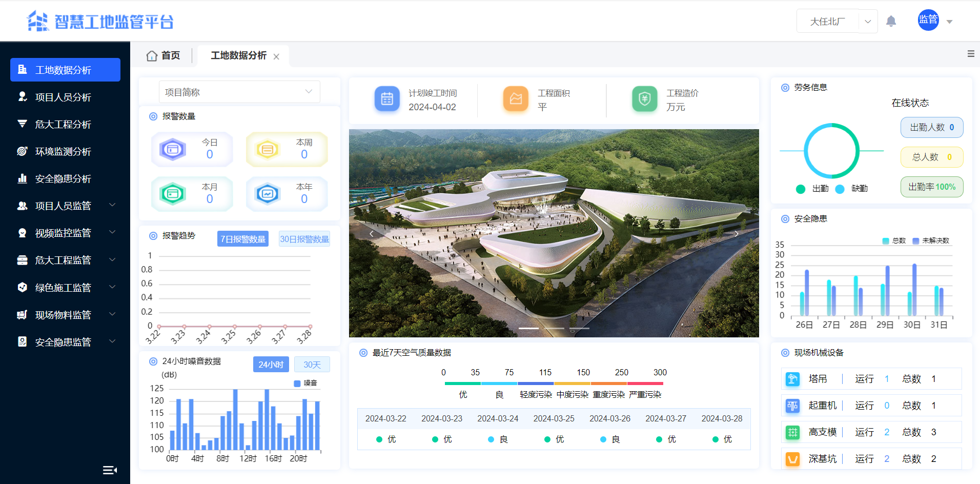Open the tab options menu icon
The image size is (980, 484).
pos(971,54)
